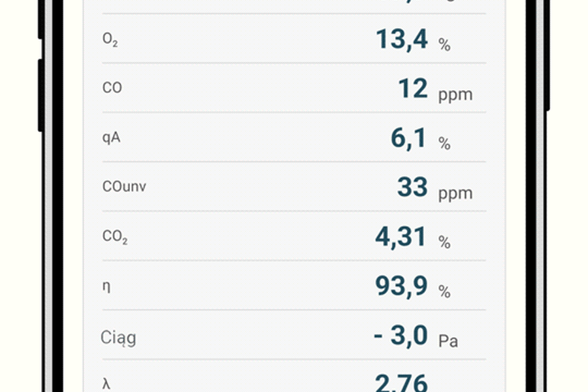
Task: Click the 6,1 qA value
Action: click(408, 139)
